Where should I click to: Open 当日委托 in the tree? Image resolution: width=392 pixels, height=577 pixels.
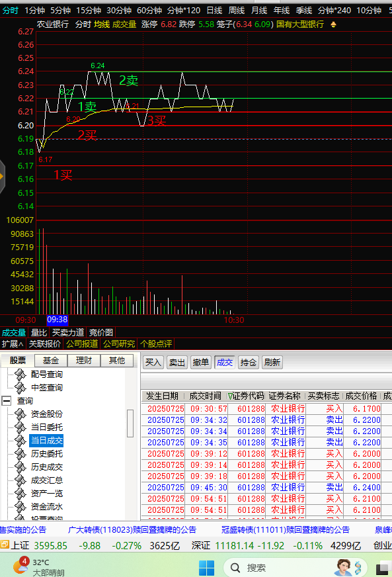click(47, 427)
